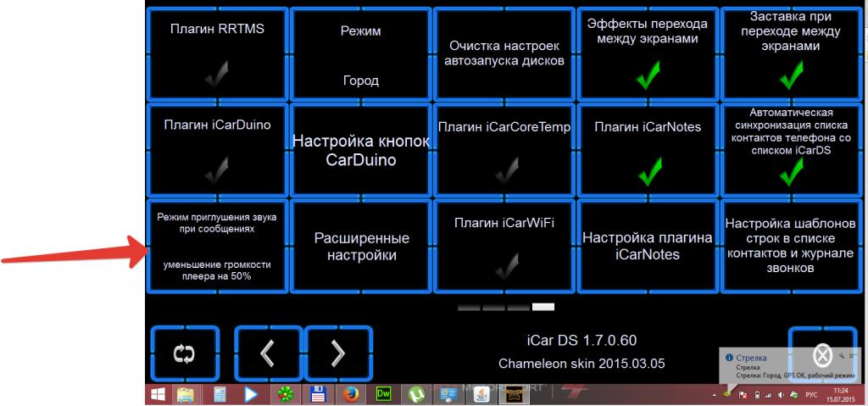Open the floppy disk save app in taskbar

point(319,394)
